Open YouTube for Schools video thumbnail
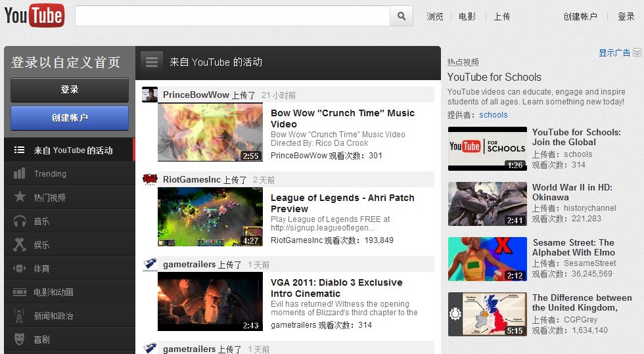The image size is (644, 354). [487, 148]
